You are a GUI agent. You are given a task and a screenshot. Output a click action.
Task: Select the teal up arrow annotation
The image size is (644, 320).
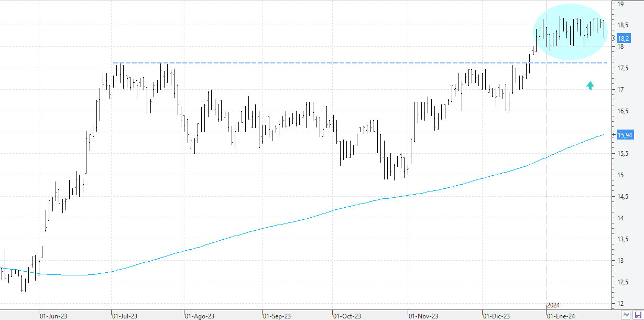pos(590,86)
